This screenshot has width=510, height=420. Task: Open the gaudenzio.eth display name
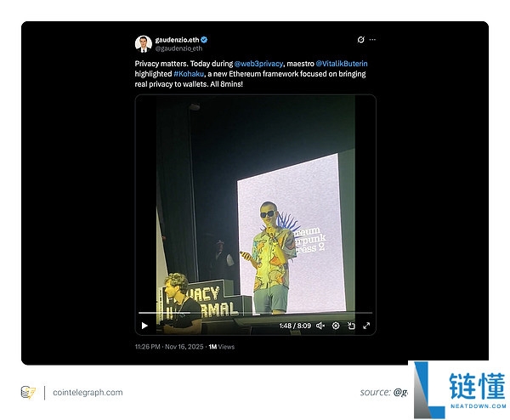(176, 40)
